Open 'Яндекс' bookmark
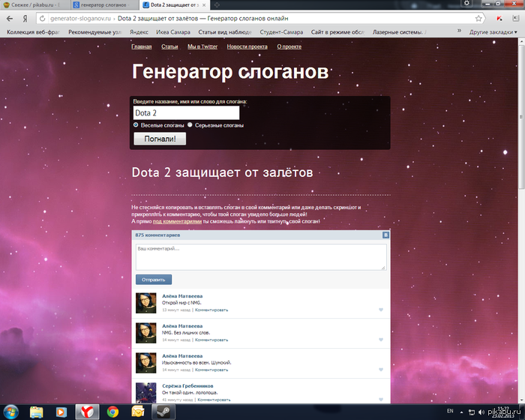This screenshot has height=420, width=525. [x=139, y=32]
